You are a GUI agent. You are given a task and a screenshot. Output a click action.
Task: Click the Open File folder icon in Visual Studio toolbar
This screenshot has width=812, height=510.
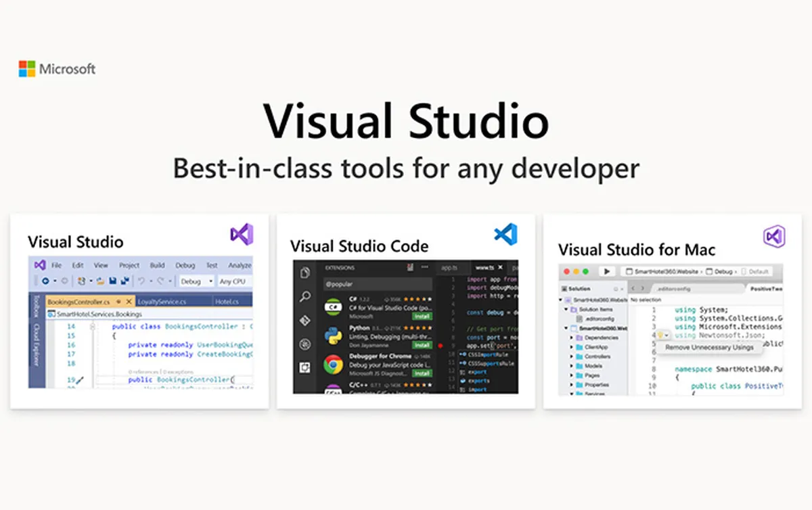(x=100, y=281)
